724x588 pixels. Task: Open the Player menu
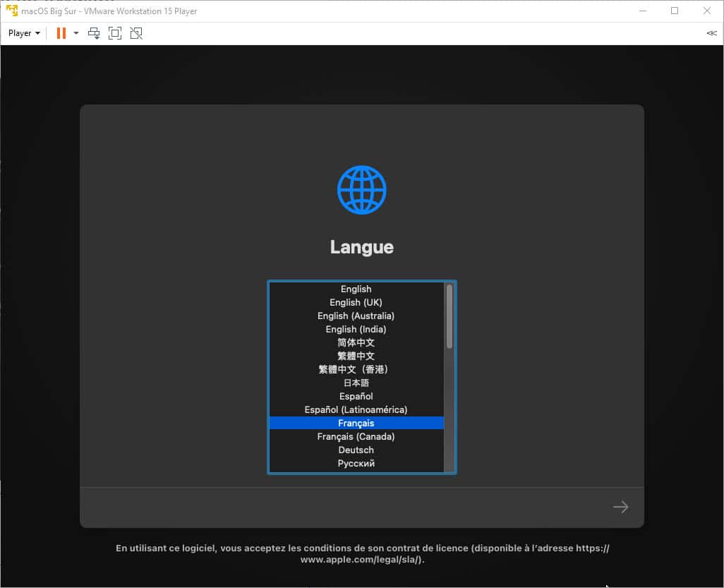[x=23, y=33]
